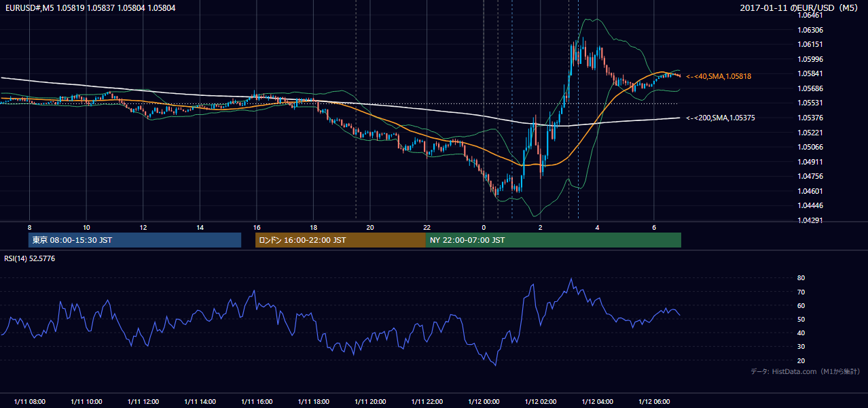Click price axis value 1.06151

click(x=811, y=44)
